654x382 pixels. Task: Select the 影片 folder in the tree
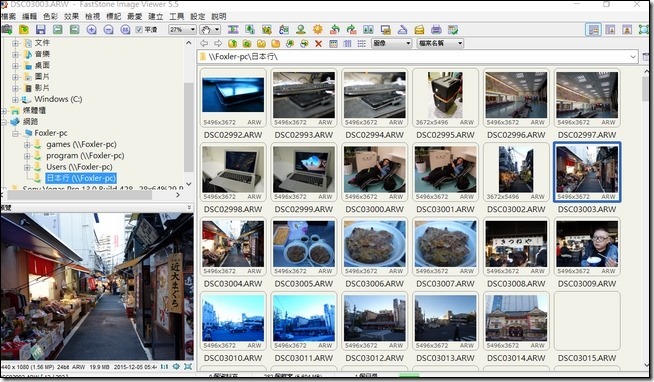pyautogui.click(x=43, y=88)
